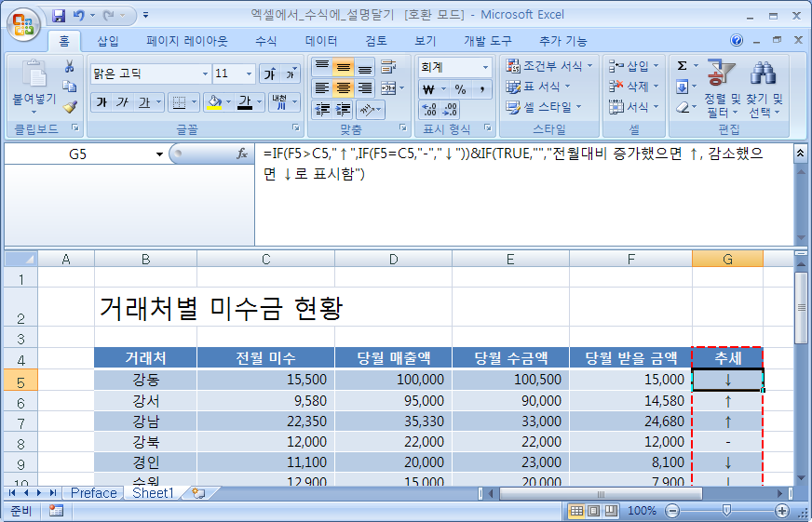812x522 pixels.
Task: Enable wrap text in cell
Action: click(388, 66)
